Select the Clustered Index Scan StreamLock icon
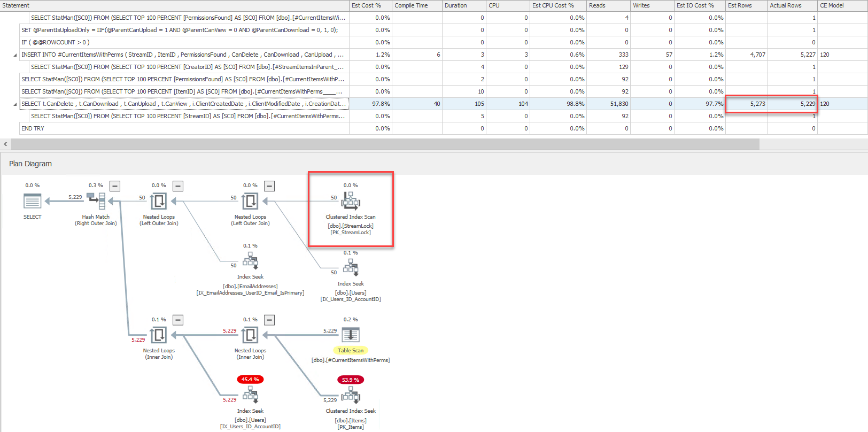Screen dimensions: 868x432 pyautogui.click(x=351, y=201)
